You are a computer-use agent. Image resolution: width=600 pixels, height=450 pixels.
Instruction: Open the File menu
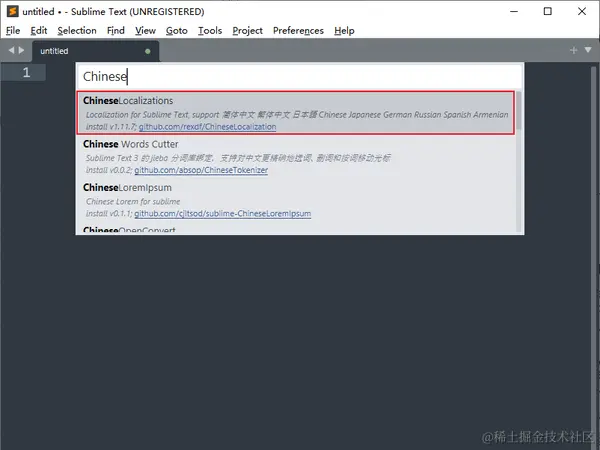pos(13,31)
